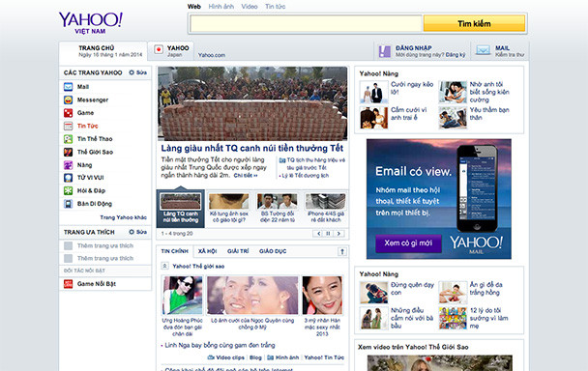Viewport: 588px width, 371px height.
Task: Click the Xem có gì mới button
Action: [x=408, y=243]
